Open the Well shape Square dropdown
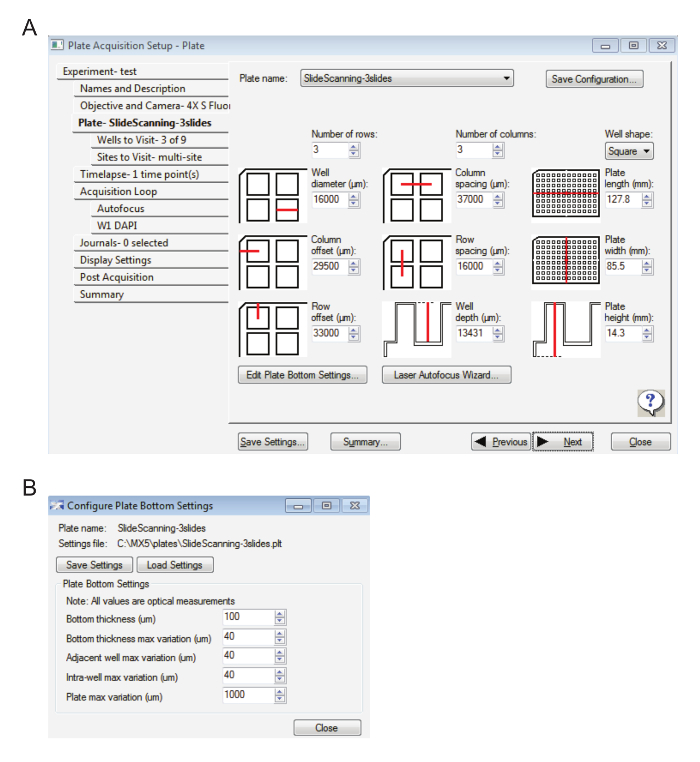 pyautogui.click(x=629, y=151)
